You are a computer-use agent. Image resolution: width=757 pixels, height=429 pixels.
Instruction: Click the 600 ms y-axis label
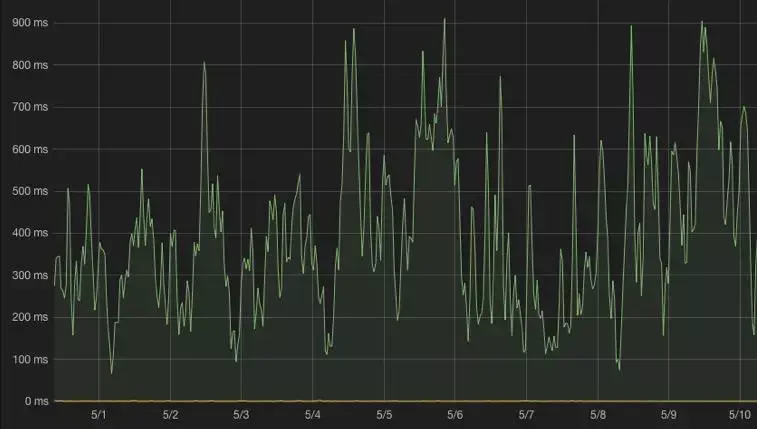point(30,149)
